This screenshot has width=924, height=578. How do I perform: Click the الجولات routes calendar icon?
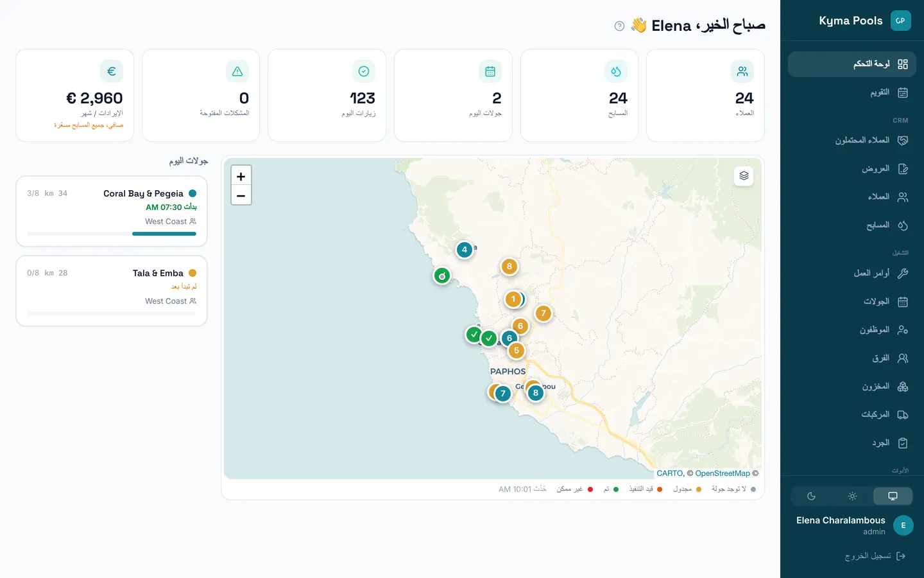[903, 301]
